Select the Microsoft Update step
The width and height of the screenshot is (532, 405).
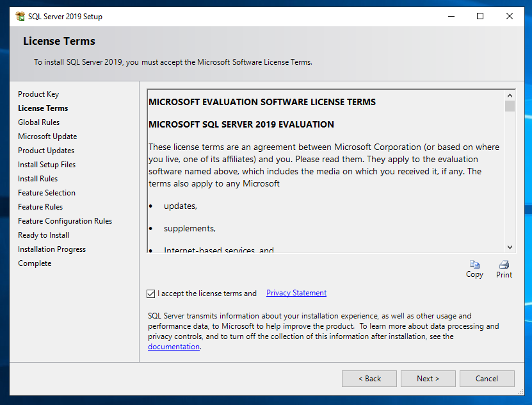tap(47, 136)
